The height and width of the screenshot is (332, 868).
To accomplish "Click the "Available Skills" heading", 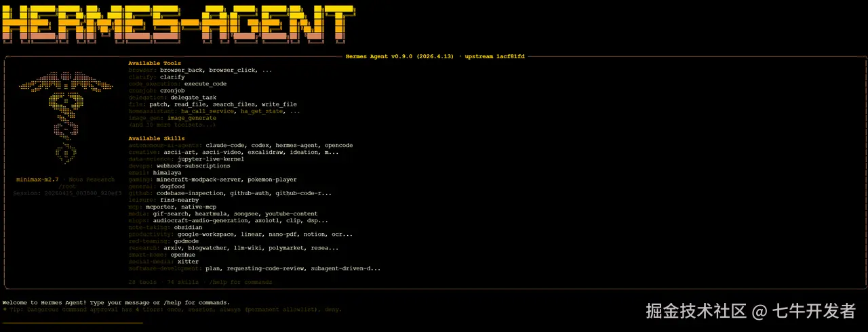I will click(156, 138).
